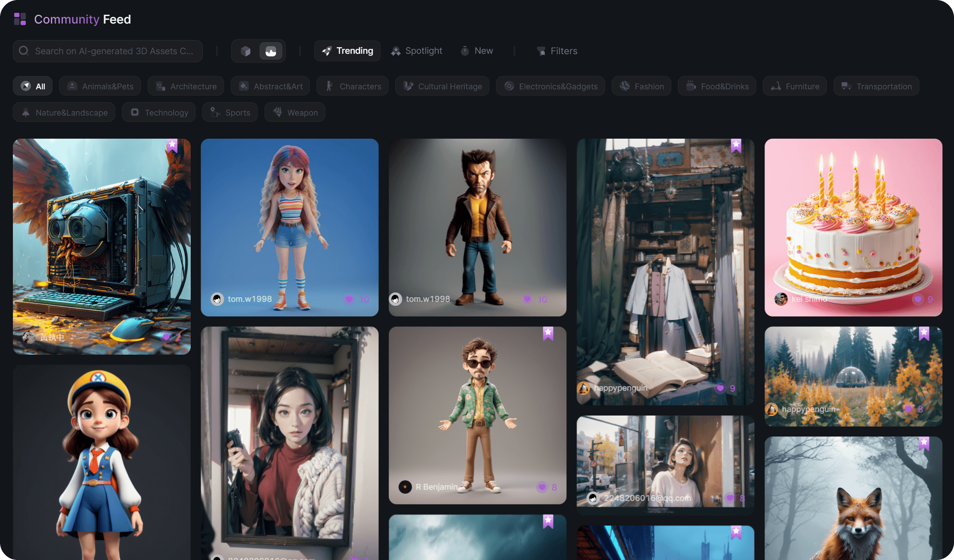Screen dimensions: 954x560
Task: Click username kei shimo
Action: point(810,299)
